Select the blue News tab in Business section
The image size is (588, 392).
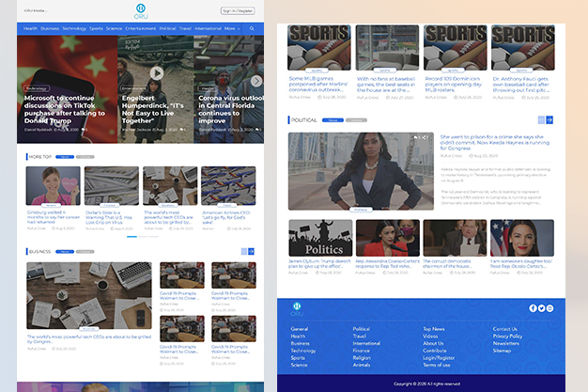pyautogui.click(x=65, y=252)
